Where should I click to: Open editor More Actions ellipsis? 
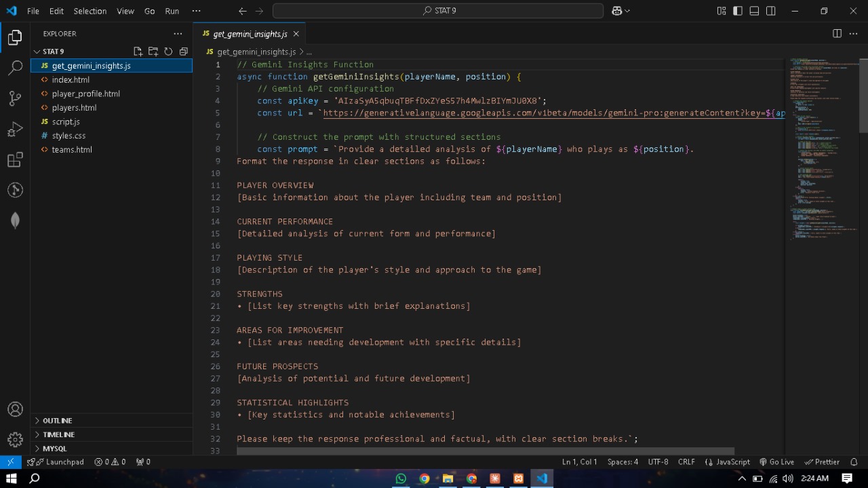853,33
